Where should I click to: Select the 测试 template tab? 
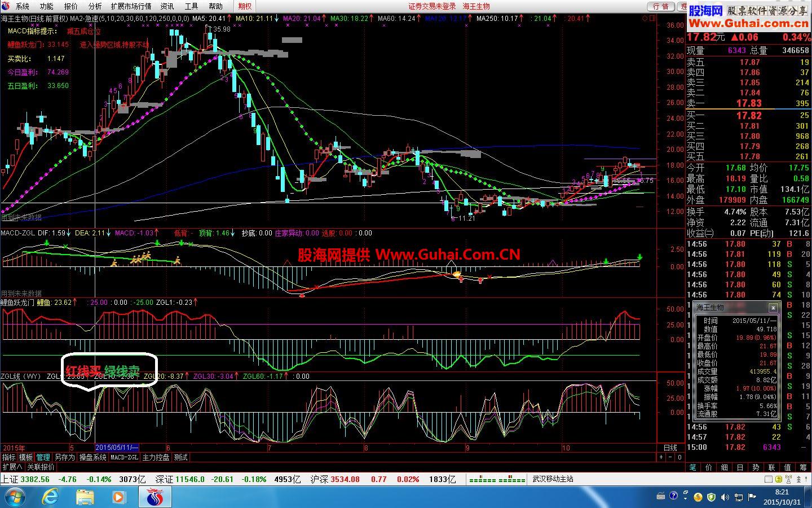(180, 457)
